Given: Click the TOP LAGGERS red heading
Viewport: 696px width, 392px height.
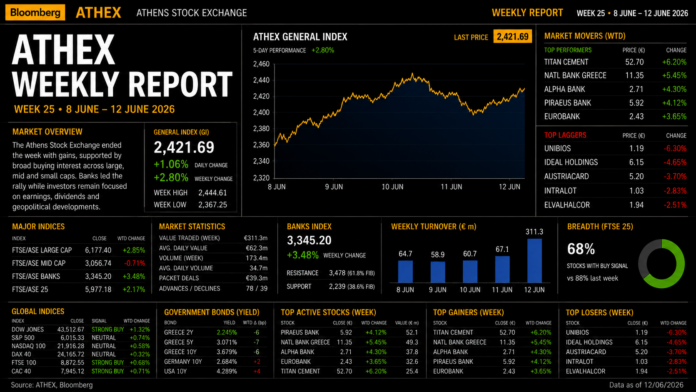Looking at the screenshot, I should (x=565, y=135).
